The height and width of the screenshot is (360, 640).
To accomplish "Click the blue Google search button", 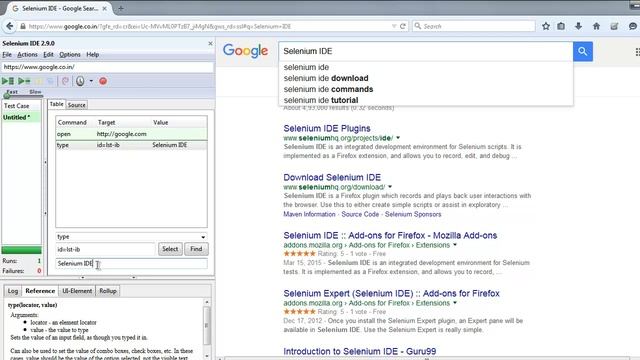I will [x=583, y=51].
